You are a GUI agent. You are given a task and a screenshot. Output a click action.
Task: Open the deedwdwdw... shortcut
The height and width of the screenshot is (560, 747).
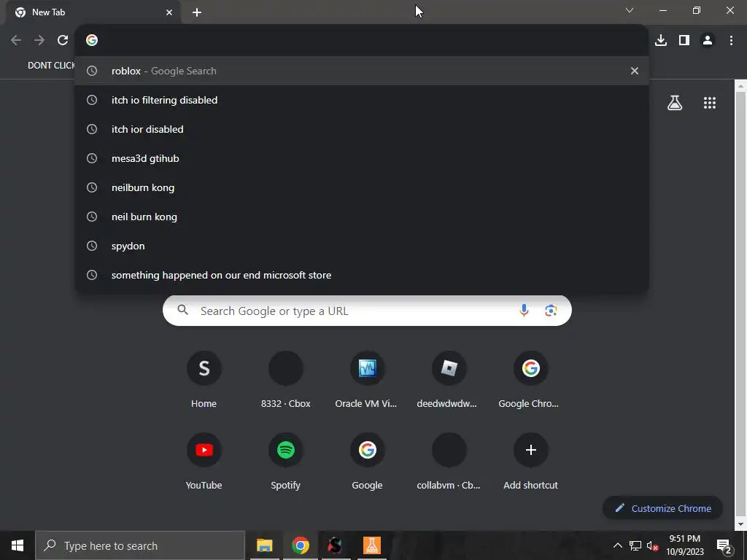(449, 380)
